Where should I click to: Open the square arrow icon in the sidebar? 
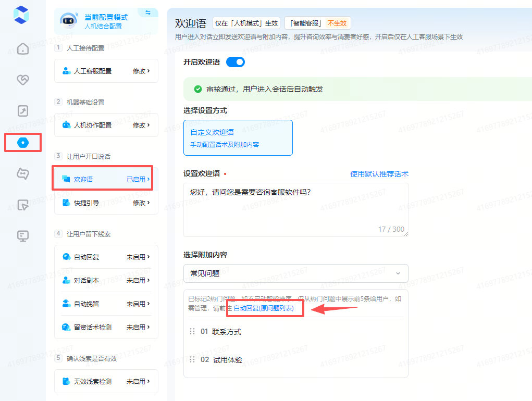tap(23, 111)
